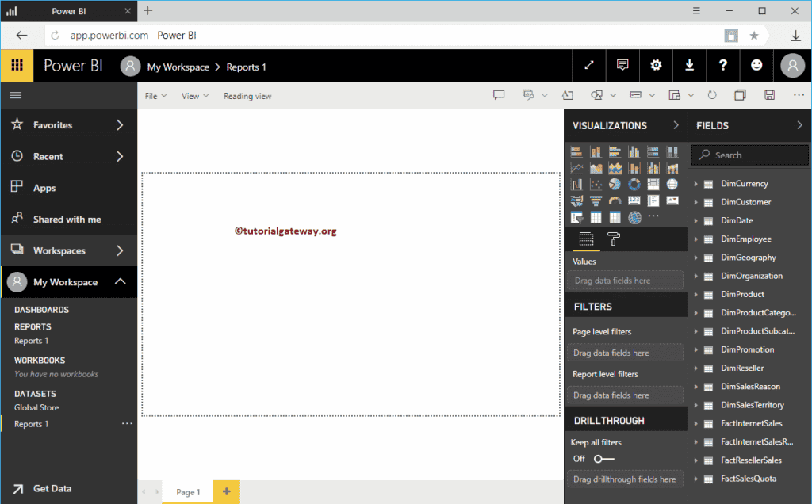Expand the FactInternetSales table

(696, 423)
